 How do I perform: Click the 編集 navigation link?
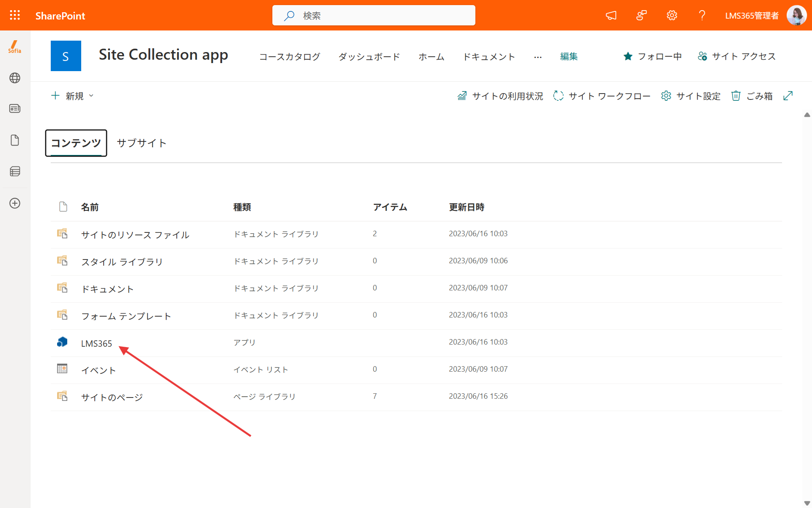tap(569, 57)
